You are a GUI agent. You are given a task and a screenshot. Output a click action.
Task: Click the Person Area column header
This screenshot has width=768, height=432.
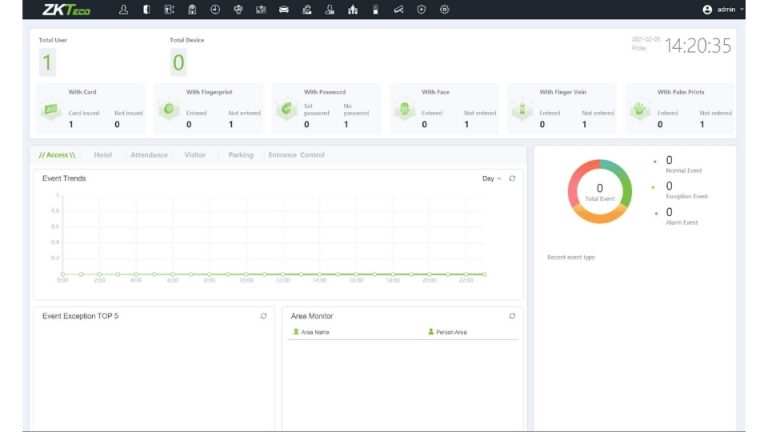coord(447,332)
